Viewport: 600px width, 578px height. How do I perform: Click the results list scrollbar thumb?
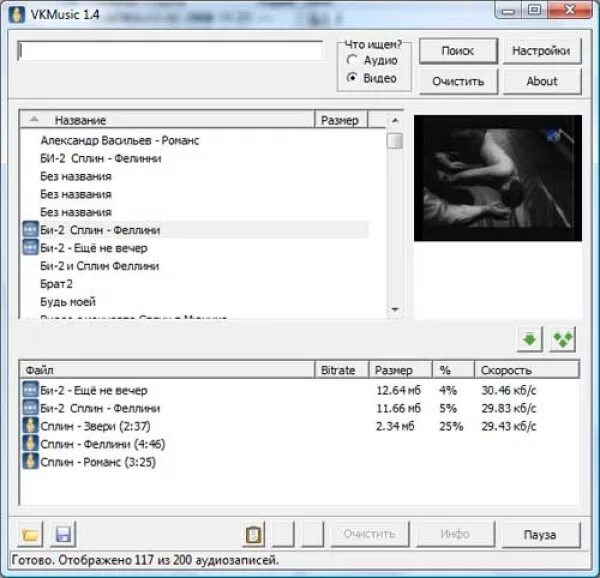(395, 141)
